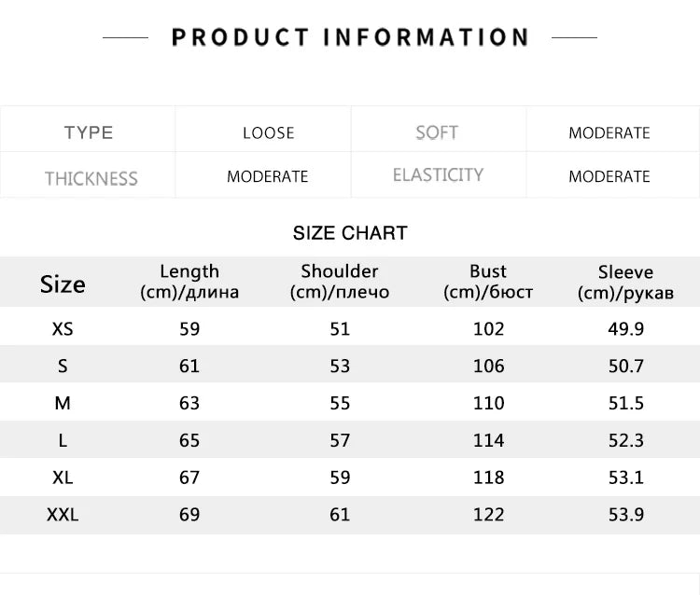Click the Shoulder (cm) column header
The height and width of the screenshot is (595, 700).
(x=340, y=282)
